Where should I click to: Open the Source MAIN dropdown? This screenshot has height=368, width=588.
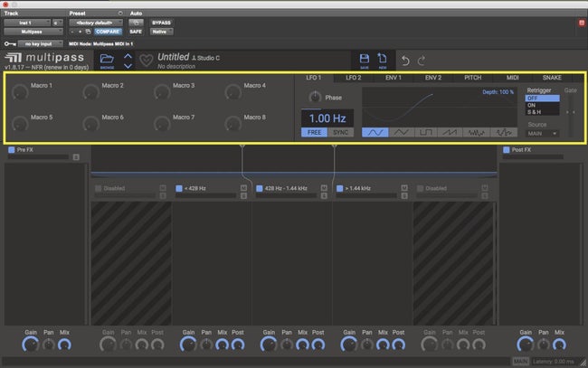(542, 134)
